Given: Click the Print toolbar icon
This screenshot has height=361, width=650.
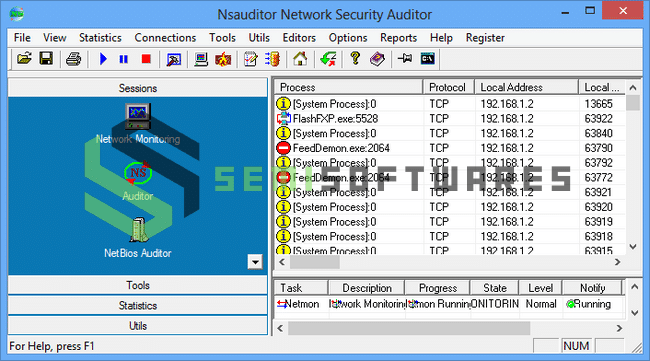Looking at the screenshot, I should click(x=73, y=59).
